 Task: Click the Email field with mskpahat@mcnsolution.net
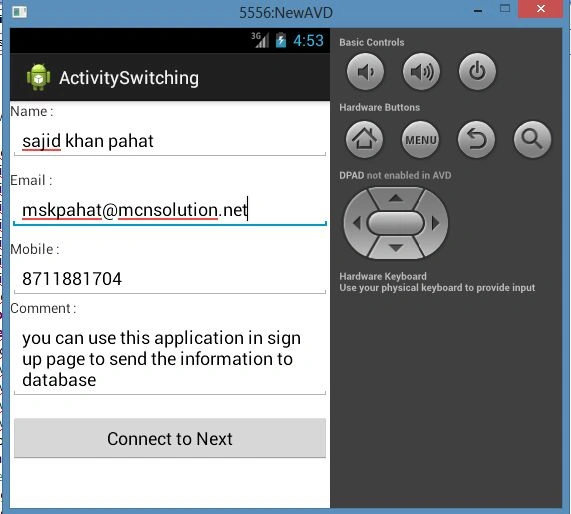coord(170,210)
